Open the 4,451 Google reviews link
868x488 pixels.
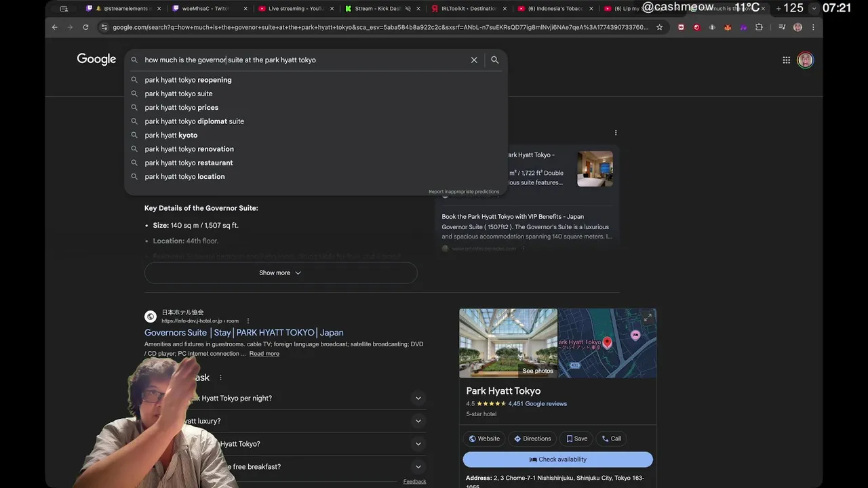point(538,404)
